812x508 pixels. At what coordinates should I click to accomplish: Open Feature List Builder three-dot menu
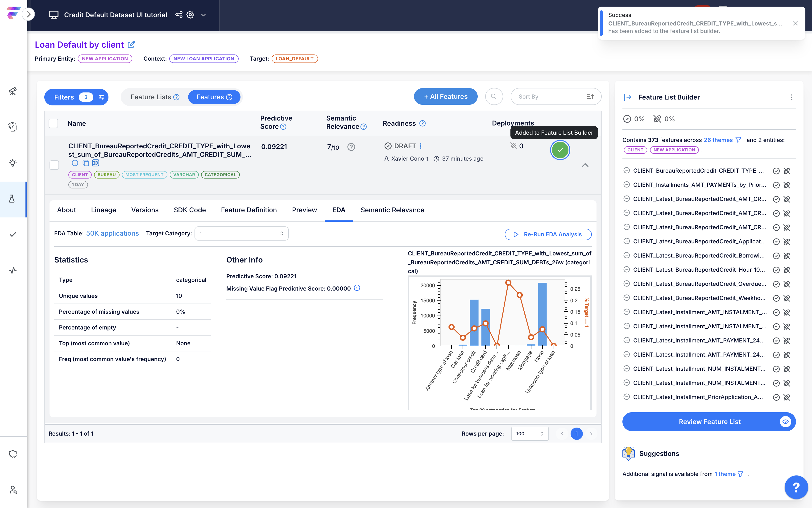point(791,97)
